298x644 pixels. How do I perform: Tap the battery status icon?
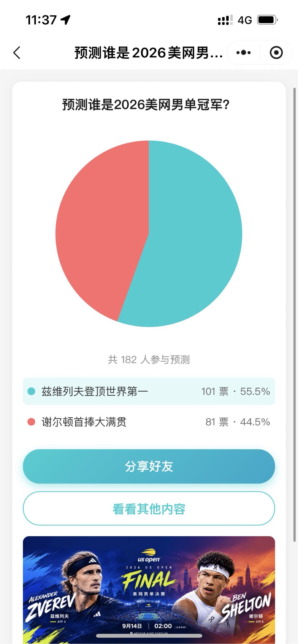pyautogui.click(x=268, y=20)
